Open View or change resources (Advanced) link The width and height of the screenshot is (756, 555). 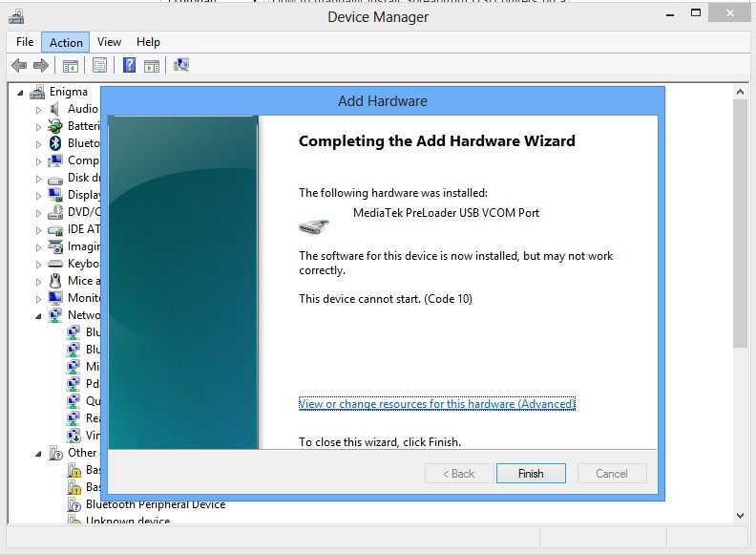coord(437,404)
